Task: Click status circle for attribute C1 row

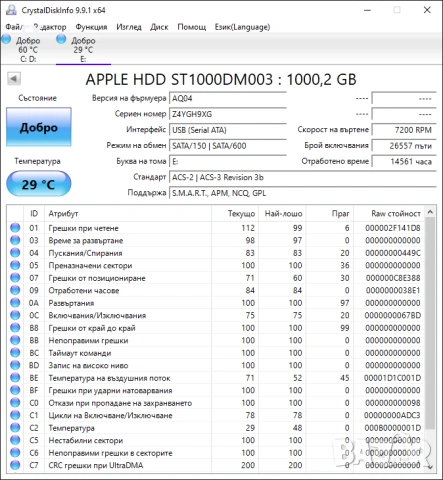Action: pyautogui.click(x=15, y=415)
